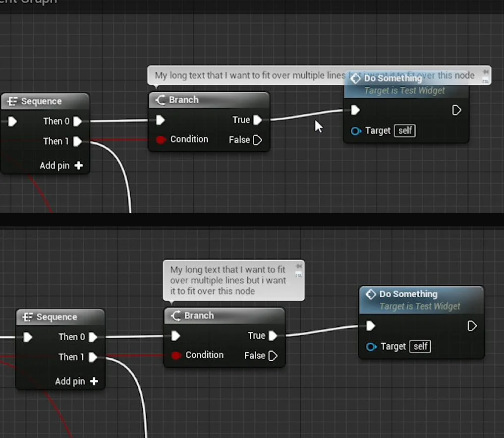Viewport: 504px width, 438px height.
Task: Click the True exec pin on the top Branch
Action: (257, 120)
